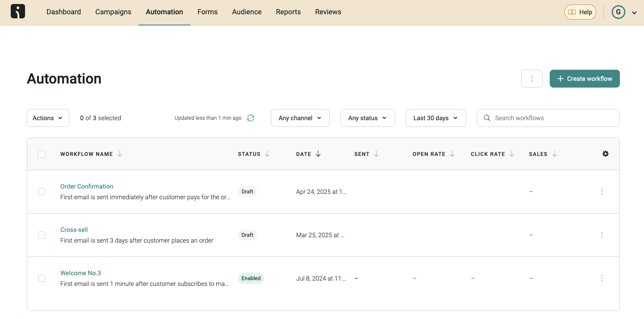644x319 pixels.
Task: Open the Any status filter dropdown
Action: point(367,118)
